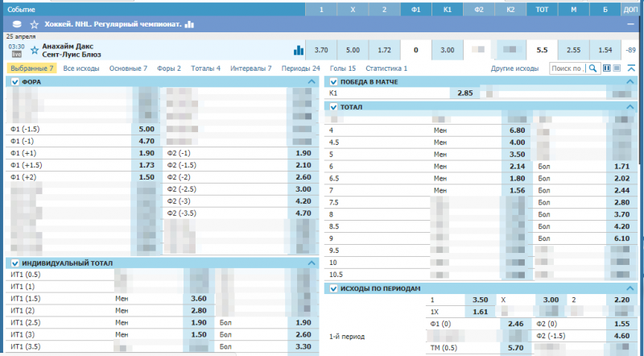Switch to the Тоталы 4 tab
The image size is (644, 356).
coord(205,69)
